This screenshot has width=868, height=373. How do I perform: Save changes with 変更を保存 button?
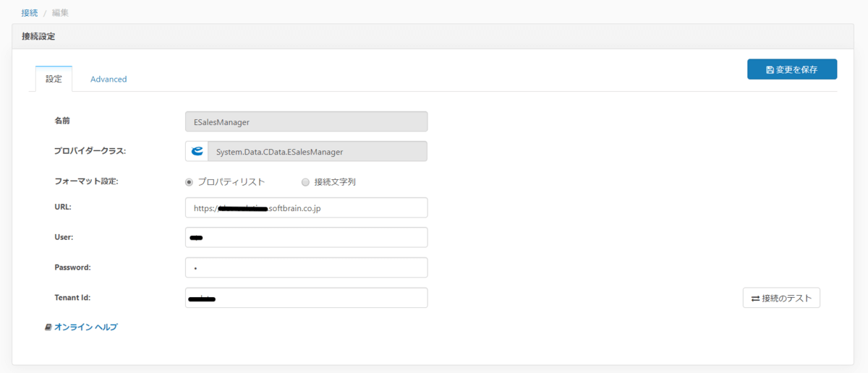pyautogui.click(x=792, y=69)
